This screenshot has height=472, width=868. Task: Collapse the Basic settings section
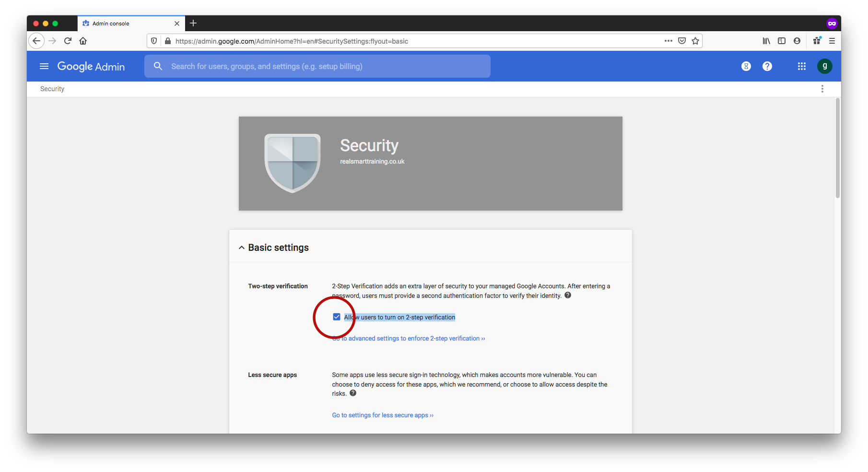pyautogui.click(x=242, y=248)
